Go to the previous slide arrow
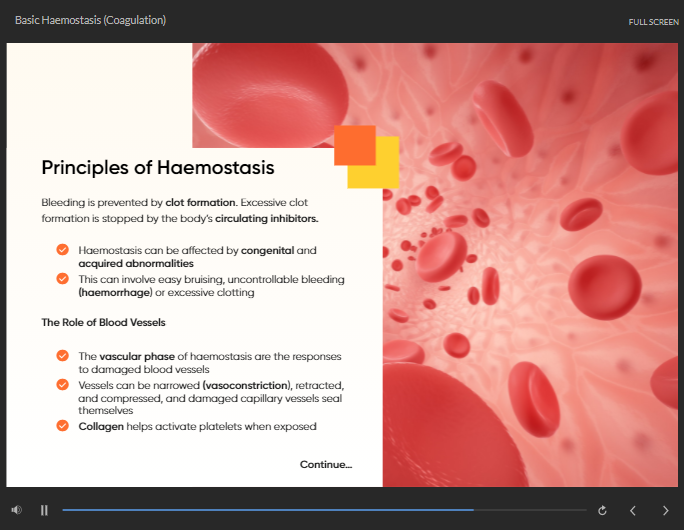This screenshot has width=684, height=530. [x=633, y=510]
